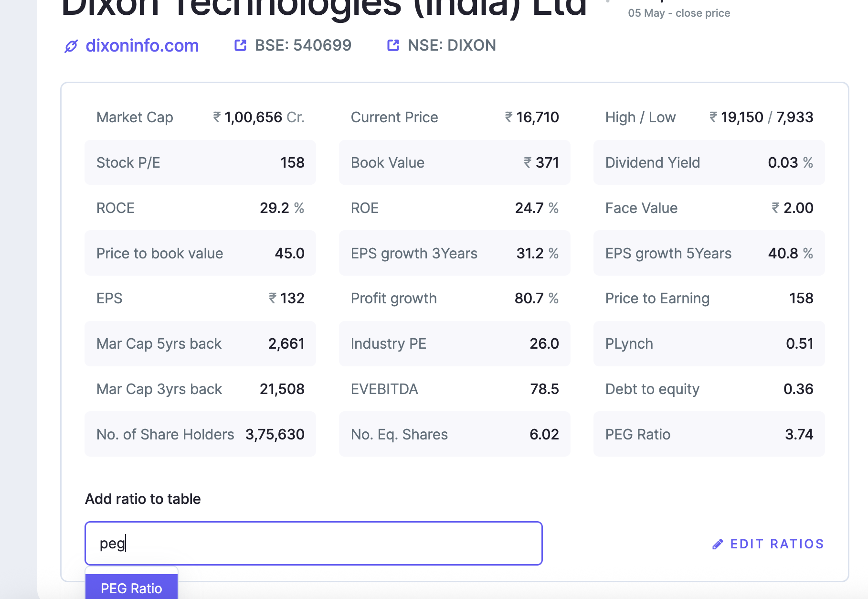Click the Price to book value cell
Image resolution: width=868 pixels, height=599 pixels.
pos(200,253)
